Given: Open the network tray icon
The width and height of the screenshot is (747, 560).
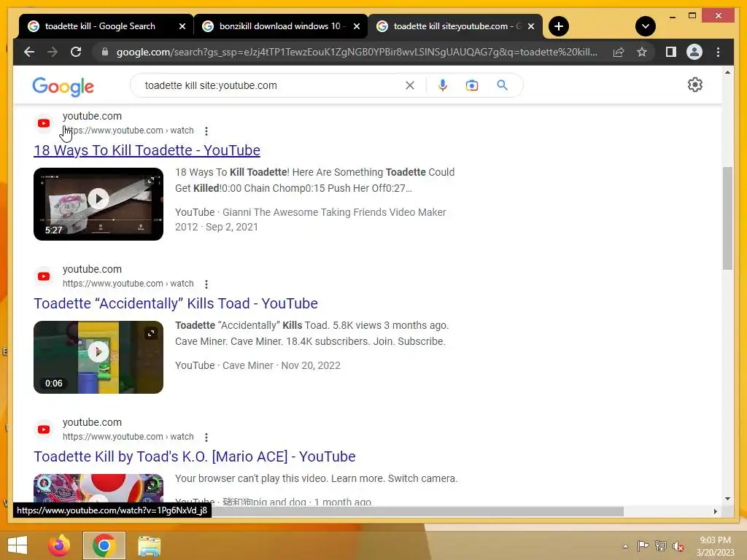Looking at the screenshot, I should 661,546.
